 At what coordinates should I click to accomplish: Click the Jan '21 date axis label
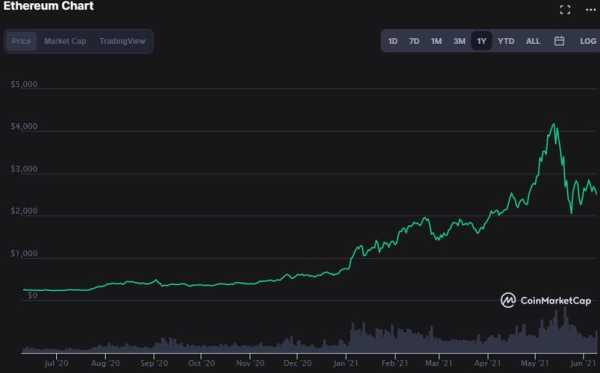coord(346,363)
